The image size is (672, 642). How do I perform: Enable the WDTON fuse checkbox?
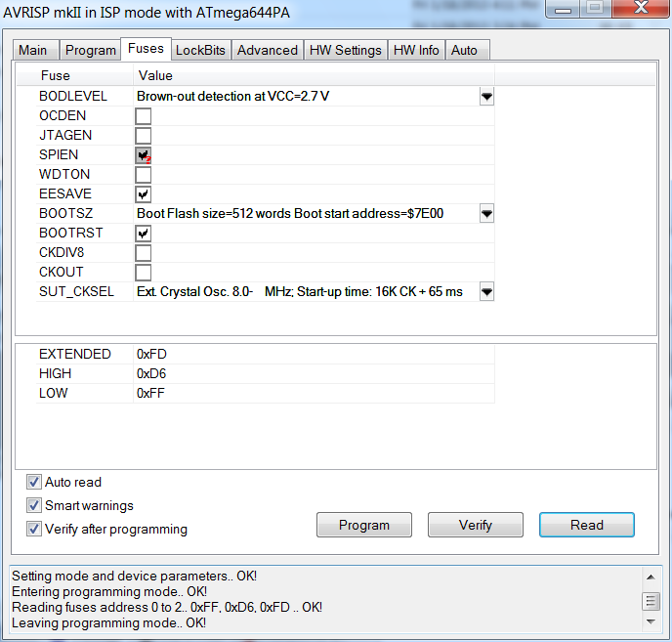click(143, 175)
